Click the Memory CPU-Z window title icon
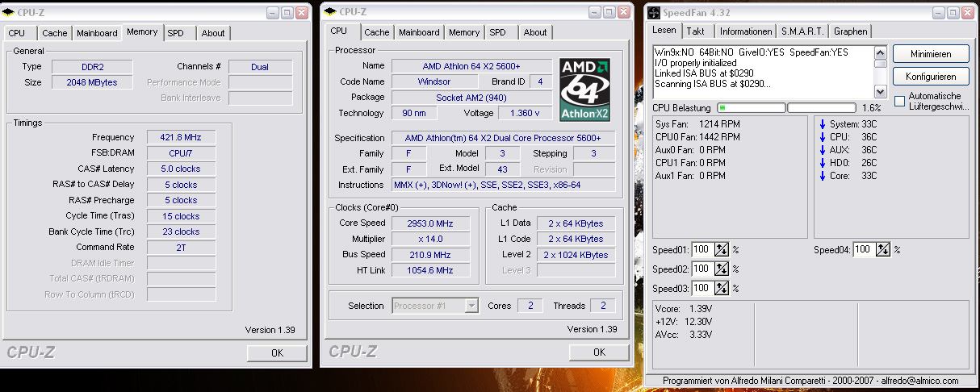Viewport: 980px width, 392px height. pyautogui.click(x=8, y=12)
